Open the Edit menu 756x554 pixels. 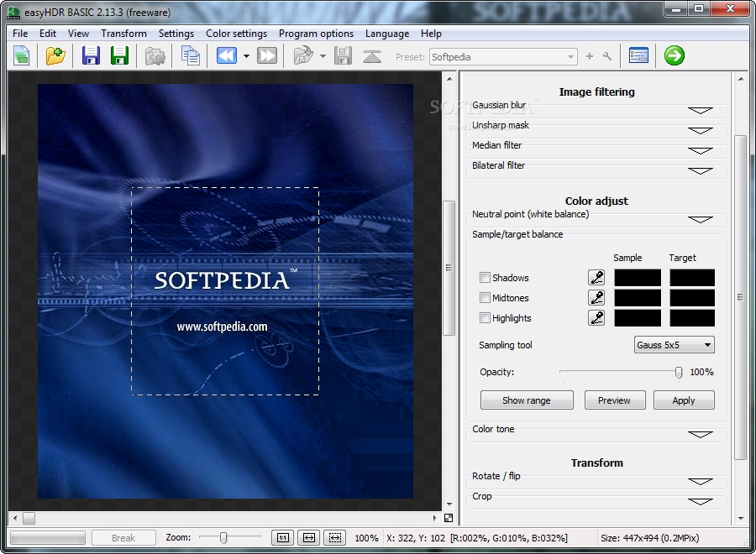pos(48,34)
